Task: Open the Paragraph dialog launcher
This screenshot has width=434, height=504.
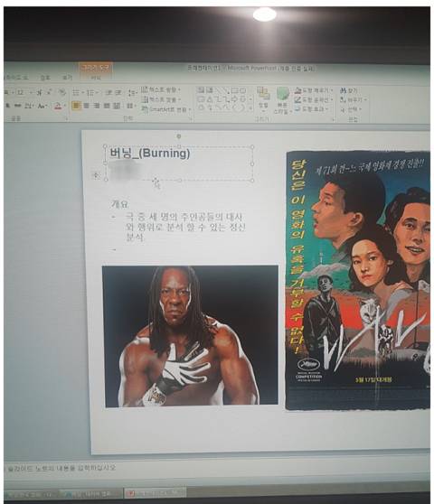Action: [190, 119]
